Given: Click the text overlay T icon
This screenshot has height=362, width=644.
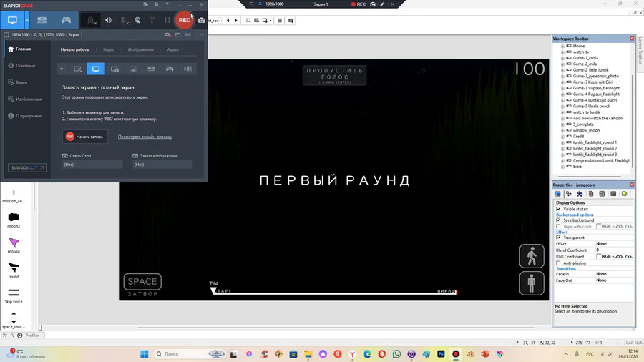Looking at the screenshot, I should pos(152,20).
